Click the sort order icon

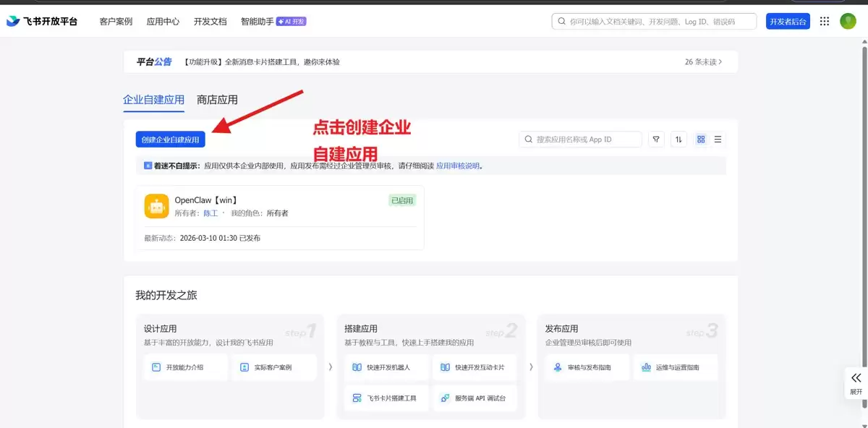[678, 140]
